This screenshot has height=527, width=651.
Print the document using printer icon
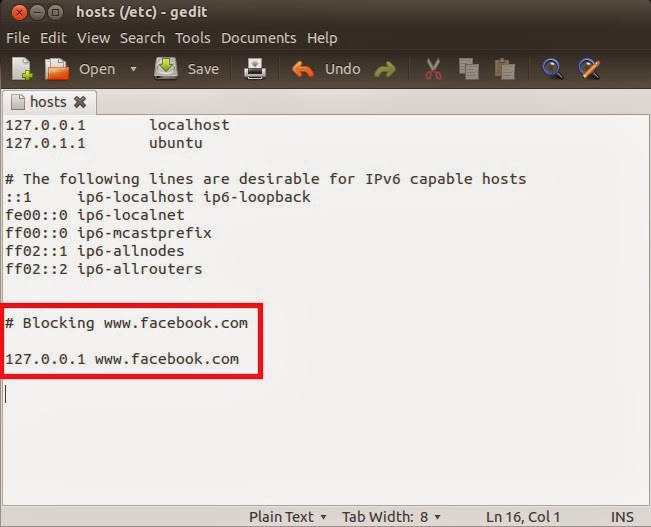(255, 69)
